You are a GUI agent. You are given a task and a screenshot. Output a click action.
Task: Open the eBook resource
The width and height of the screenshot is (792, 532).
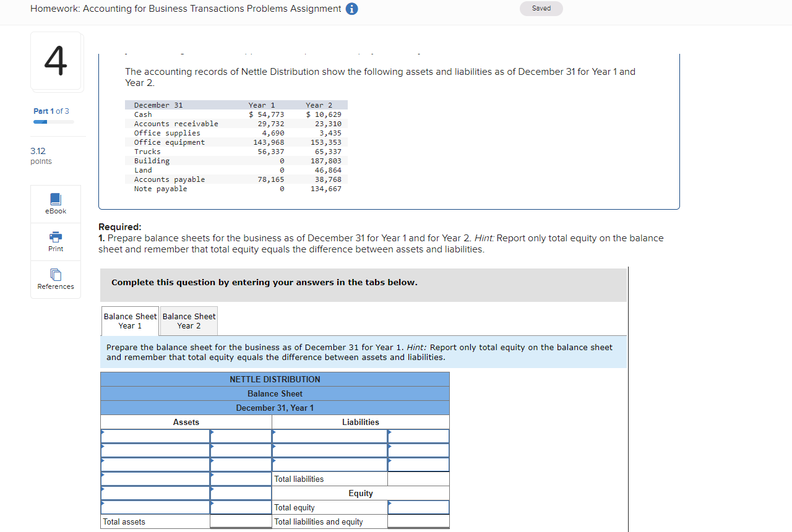click(x=55, y=204)
